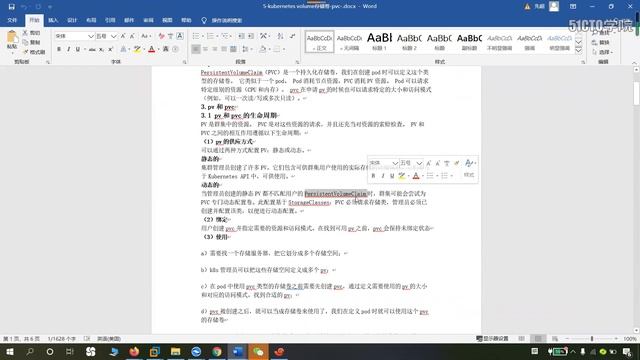Switch to the 视图 (View) tab

[167, 20]
